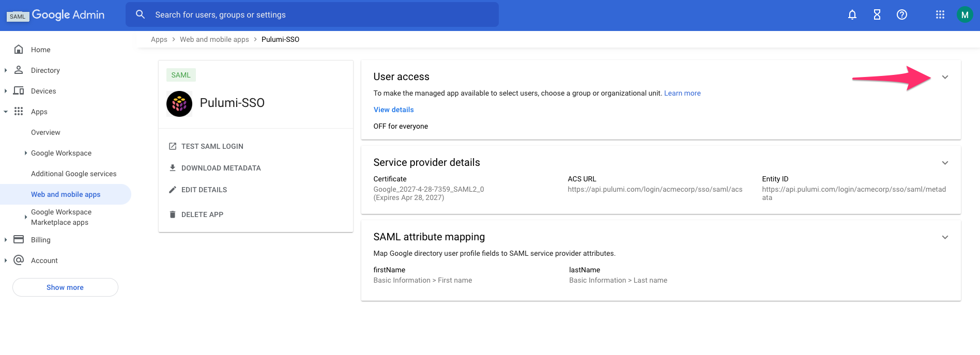Click the Devices icon in sidebar
The width and height of the screenshot is (980, 355).
pos(19,90)
